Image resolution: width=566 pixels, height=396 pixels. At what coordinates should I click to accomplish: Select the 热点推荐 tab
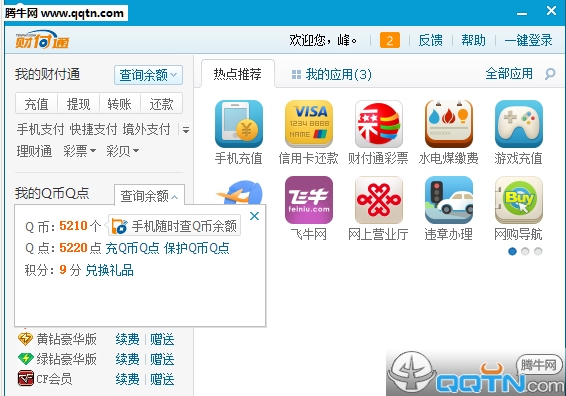click(238, 74)
